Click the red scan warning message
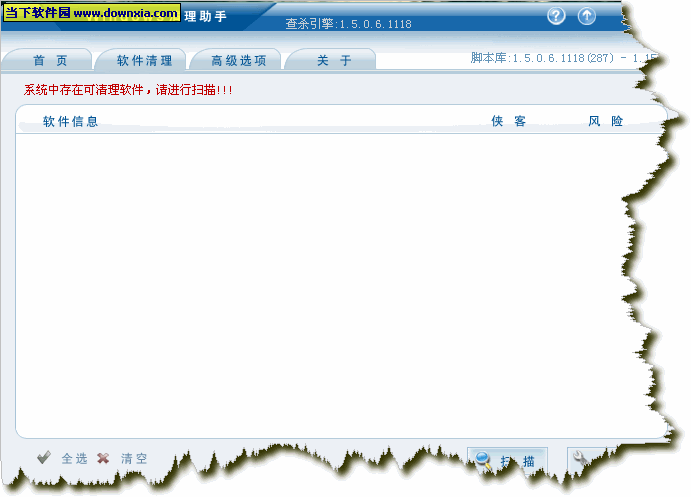691x497 pixels. 128,90
